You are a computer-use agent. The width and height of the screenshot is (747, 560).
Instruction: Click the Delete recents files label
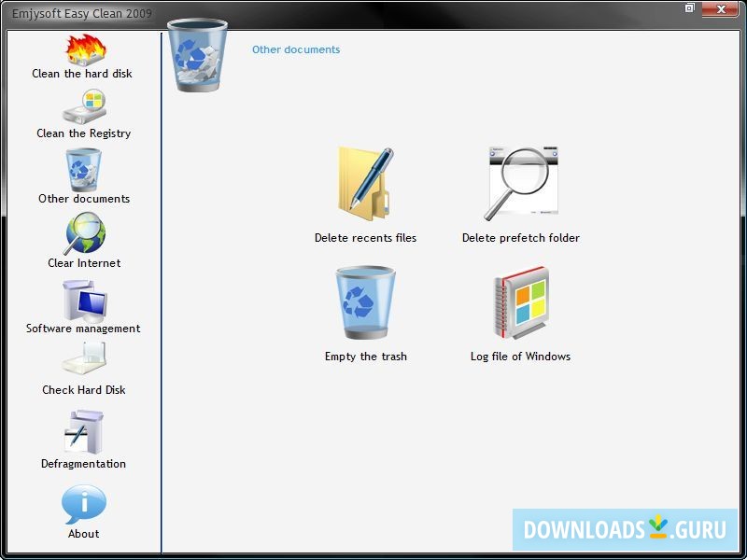point(365,238)
